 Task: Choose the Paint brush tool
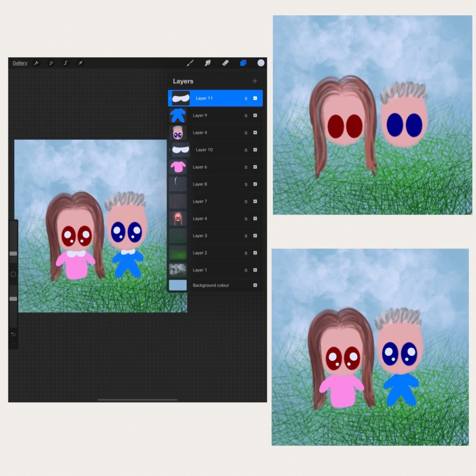190,63
